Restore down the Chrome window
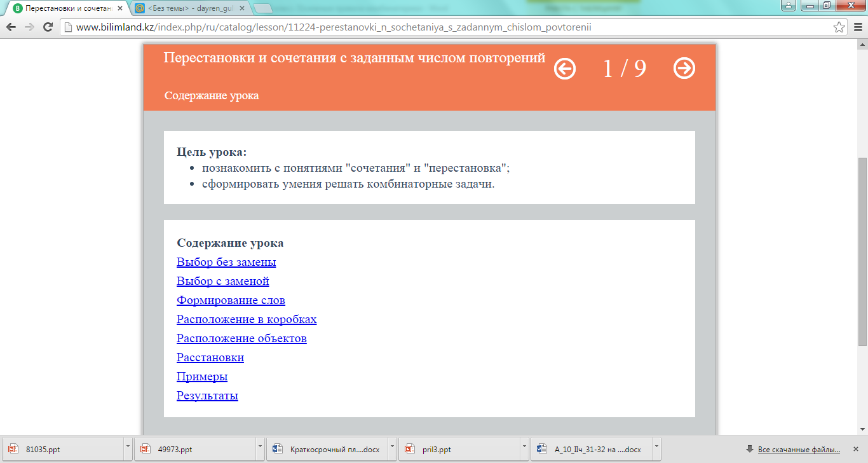The width and height of the screenshot is (868, 463). 826,6
